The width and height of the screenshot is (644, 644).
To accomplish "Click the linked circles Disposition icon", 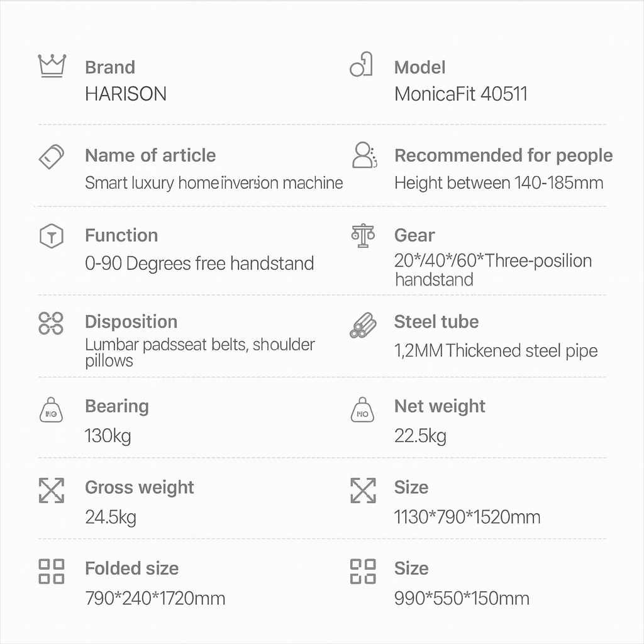I will tap(51, 323).
